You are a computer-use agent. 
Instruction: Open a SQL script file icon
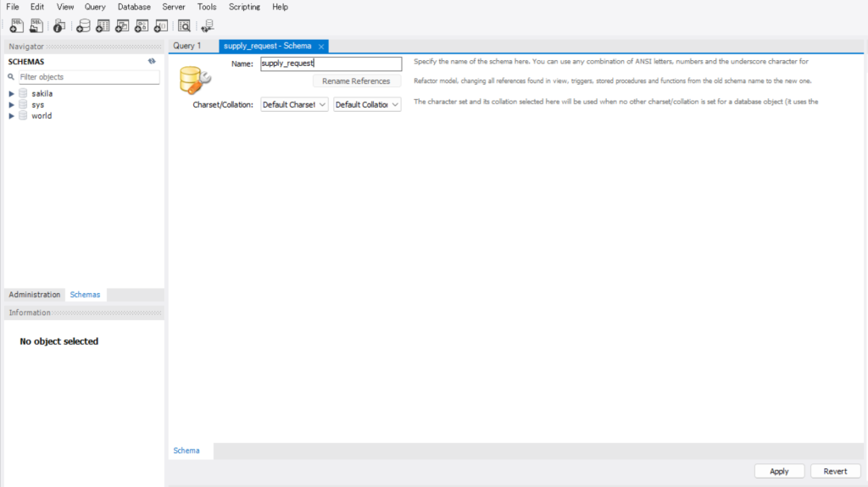click(x=36, y=25)
